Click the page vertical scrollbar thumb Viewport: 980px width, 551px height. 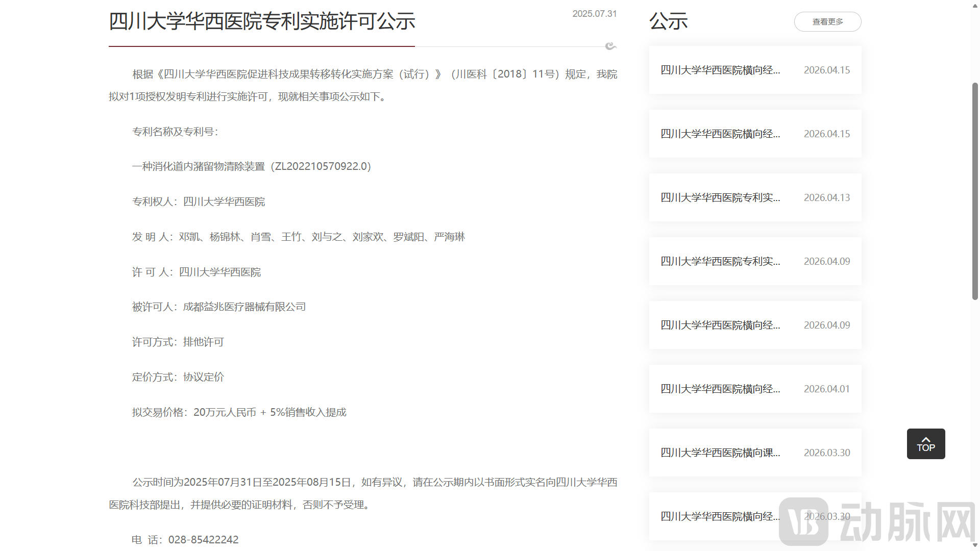975,191
